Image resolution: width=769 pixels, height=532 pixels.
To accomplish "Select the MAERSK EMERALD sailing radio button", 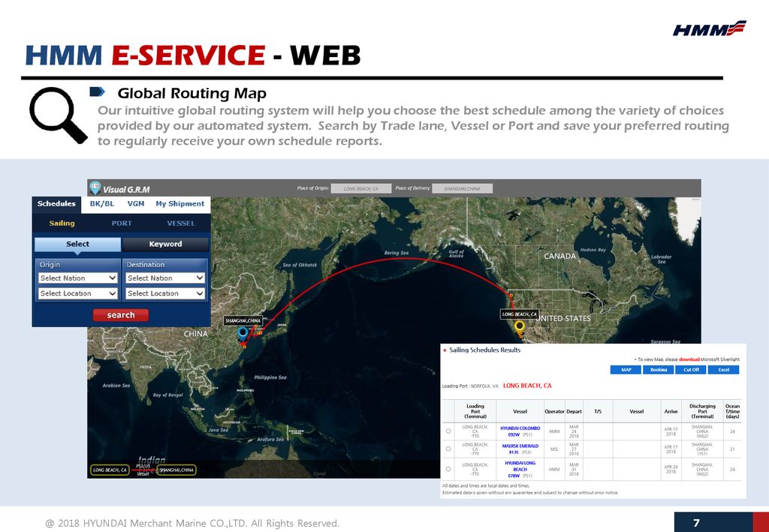I will click(448, 449).
